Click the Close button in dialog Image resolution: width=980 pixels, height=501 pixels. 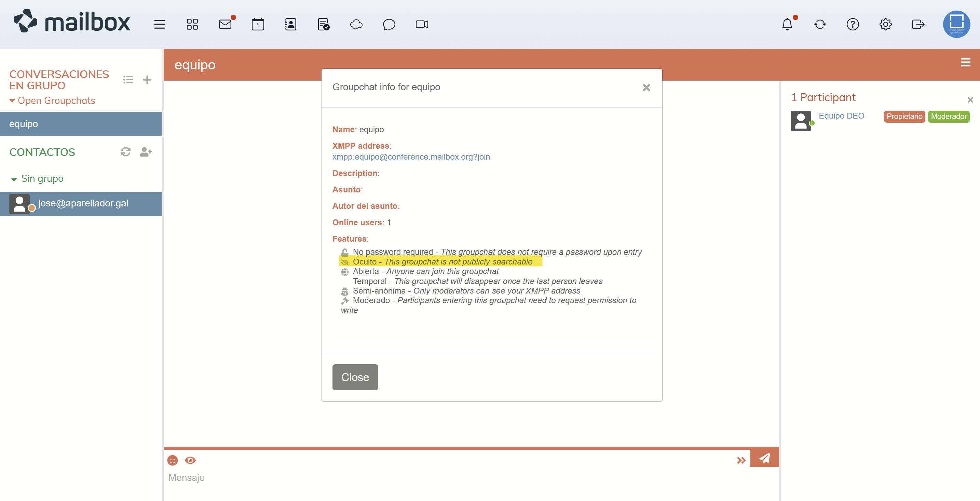pyautogui.click(x=355, y=377)
